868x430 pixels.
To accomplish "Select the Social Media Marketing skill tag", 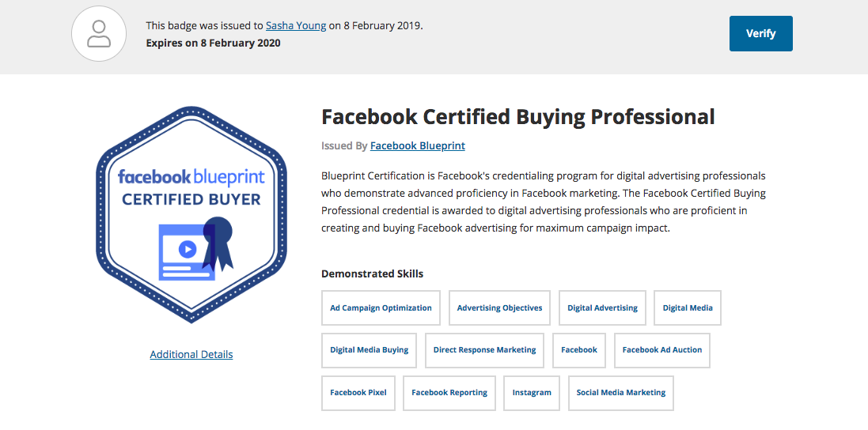I will tap(621, 393).
